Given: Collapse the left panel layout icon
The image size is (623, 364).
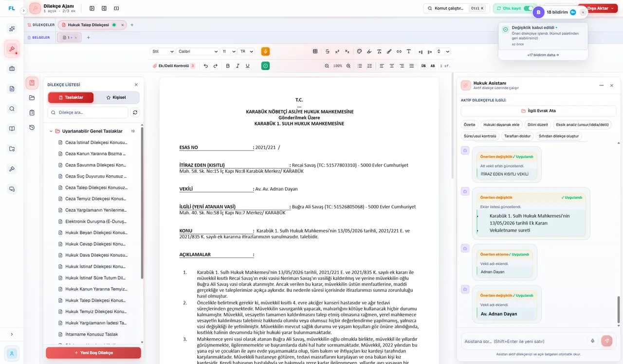Looking at the screenshot, I should click(x=92, y=8).
